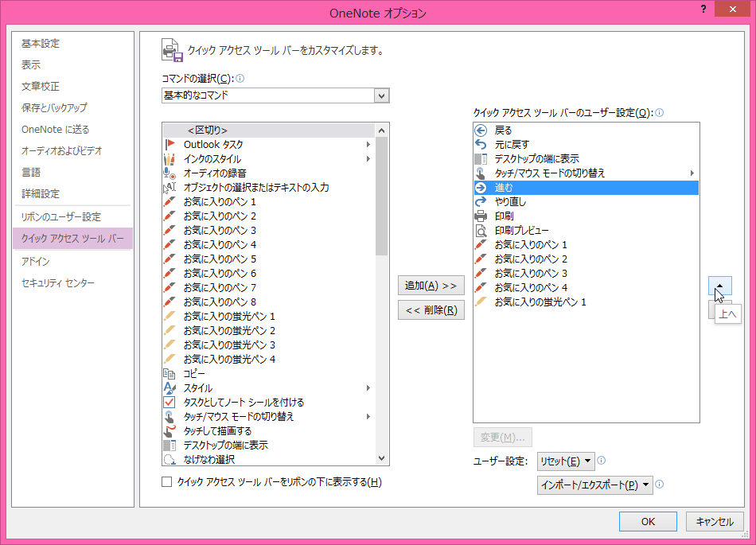Screen dimensions: 756x545
Task: Open OneNote に送る options page
Action: (56, 129)
